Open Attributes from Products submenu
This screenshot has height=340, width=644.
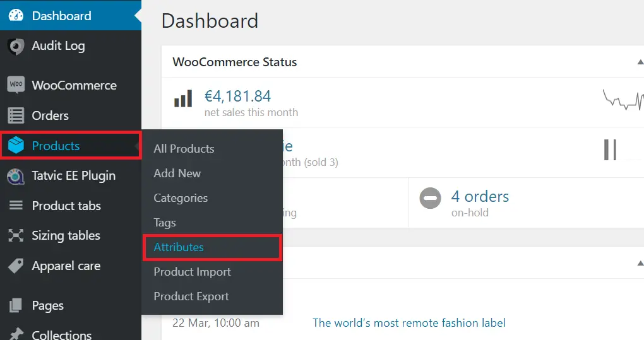(179, 247)
